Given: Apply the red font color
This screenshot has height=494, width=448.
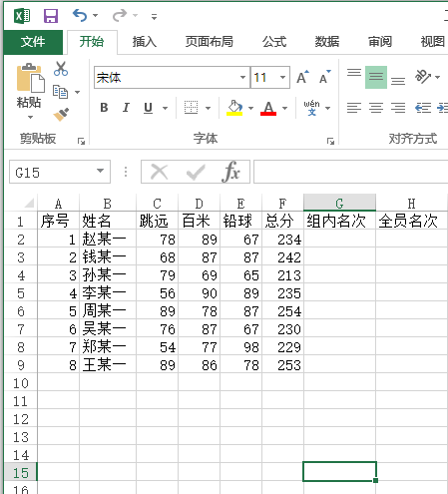Looking at the screenshot, I should [x=268, y=108].
